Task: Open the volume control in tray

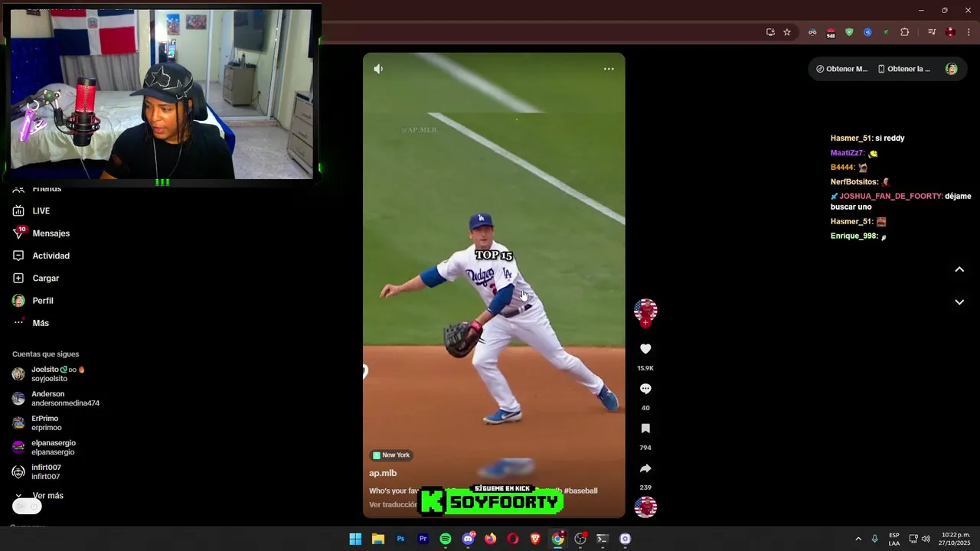Action: tap(926, 539)
